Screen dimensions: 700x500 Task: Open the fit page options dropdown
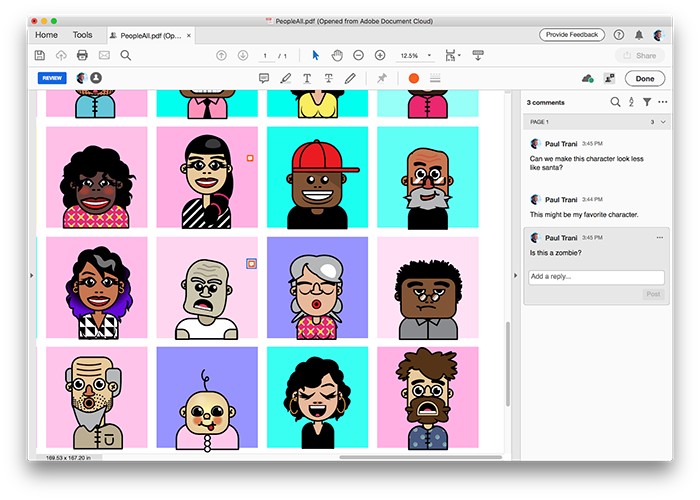pyautogui.click(x=453, y=55)
